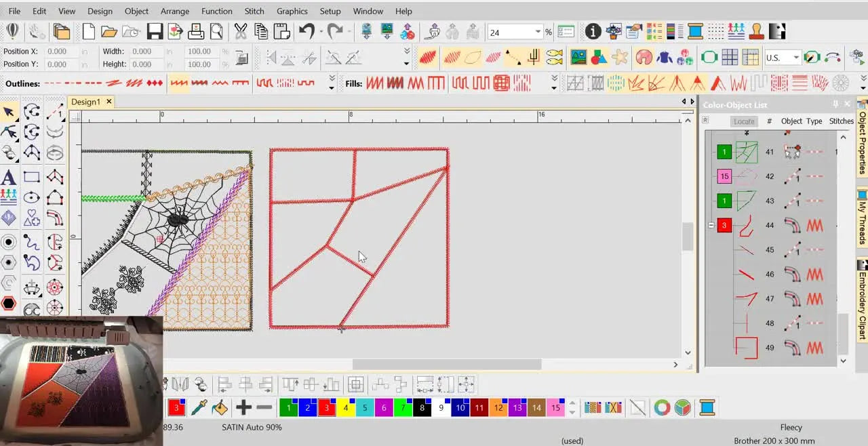Click the Save floppy disk icon
The width and height of the screenshot is (868, 446).
(x=155, y=32)
